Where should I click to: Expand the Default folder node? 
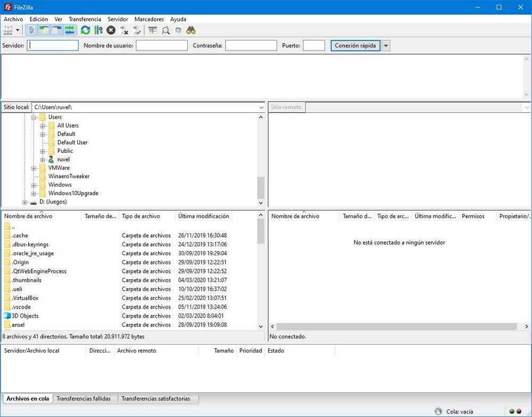coord(43,135)
